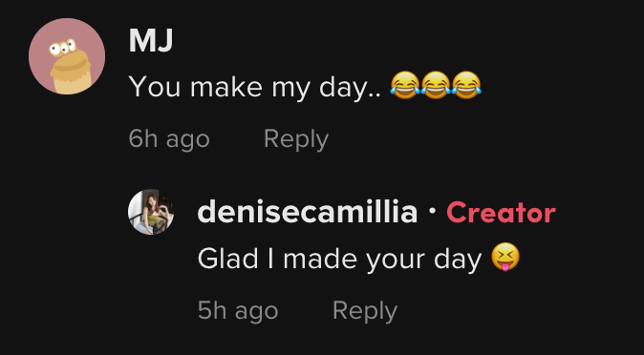Reply to denisecamillia's comment
The height and width of the screenshot is (355, 644).
coord(365,311)
